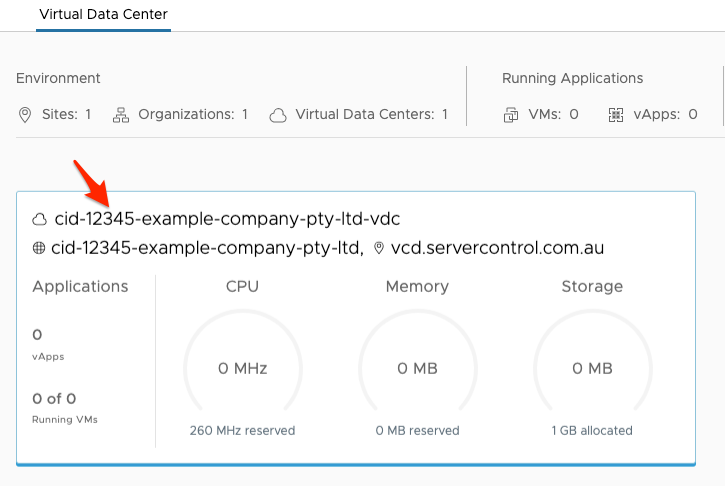Select the cid-12345-example-company-pty-ltd organization name
Image resolution: width=725 pixels, height=486 pixels.
point(207,247)
